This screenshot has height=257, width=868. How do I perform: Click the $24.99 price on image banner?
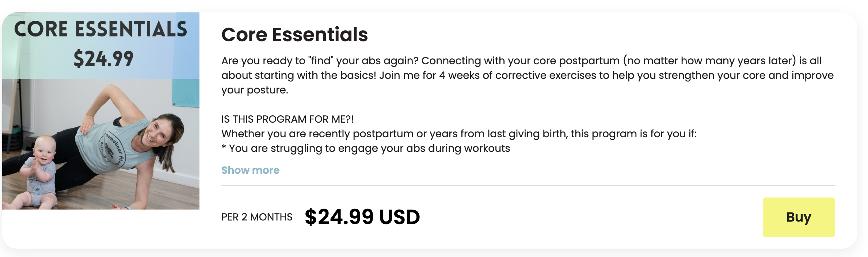103,59
